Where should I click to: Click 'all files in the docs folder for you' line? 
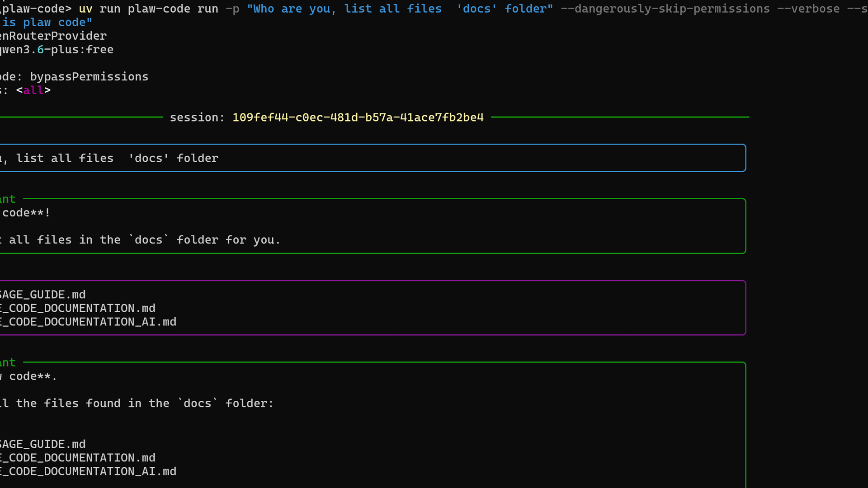[x=145, y=240]
